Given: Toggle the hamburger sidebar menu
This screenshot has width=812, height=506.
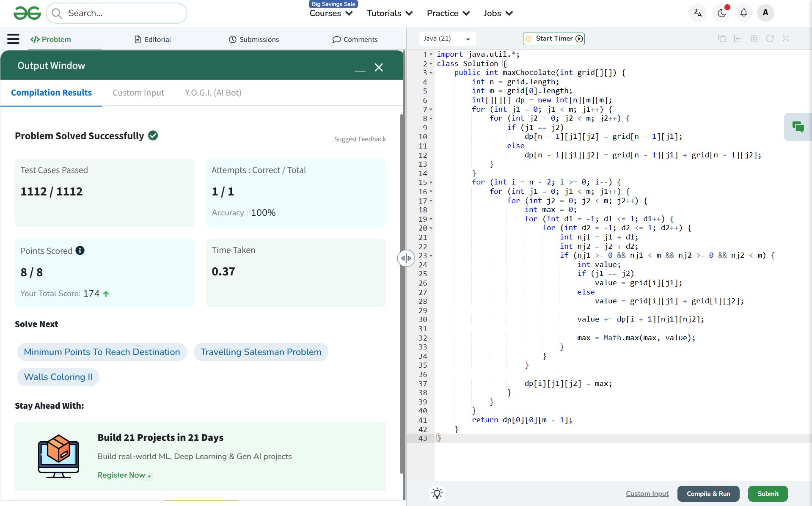Looking at the screenshot, I should coord(13,39).
